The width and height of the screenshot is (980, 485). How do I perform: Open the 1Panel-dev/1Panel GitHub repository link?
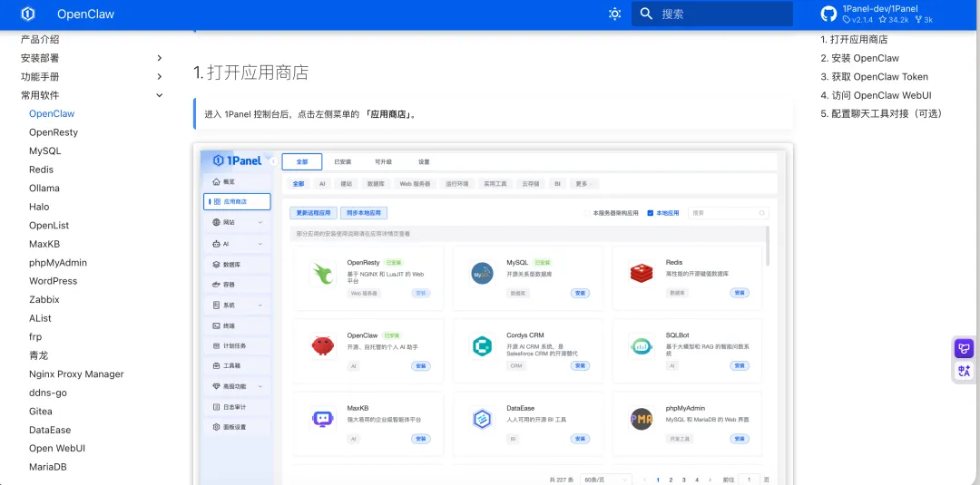click(877, 14)
